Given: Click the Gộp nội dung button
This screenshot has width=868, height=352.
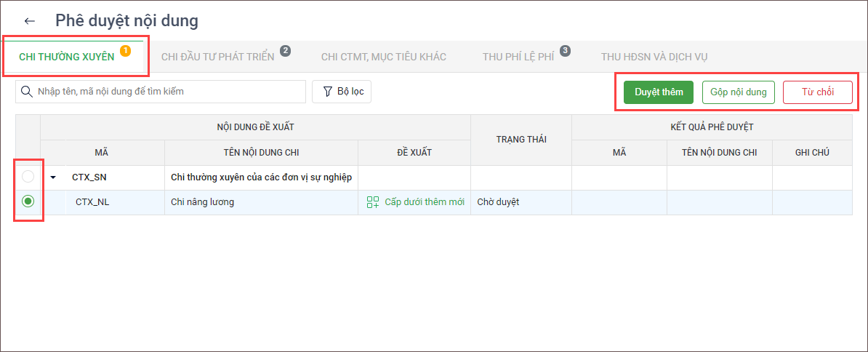Looking at the screenshot, I should click(x=739, y=92).
